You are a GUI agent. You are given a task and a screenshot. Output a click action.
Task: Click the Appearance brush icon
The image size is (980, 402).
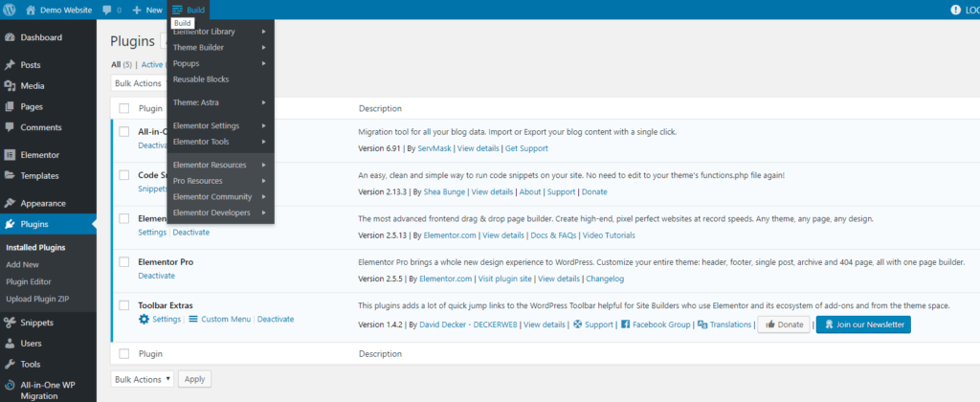click(x=10, y=203)
